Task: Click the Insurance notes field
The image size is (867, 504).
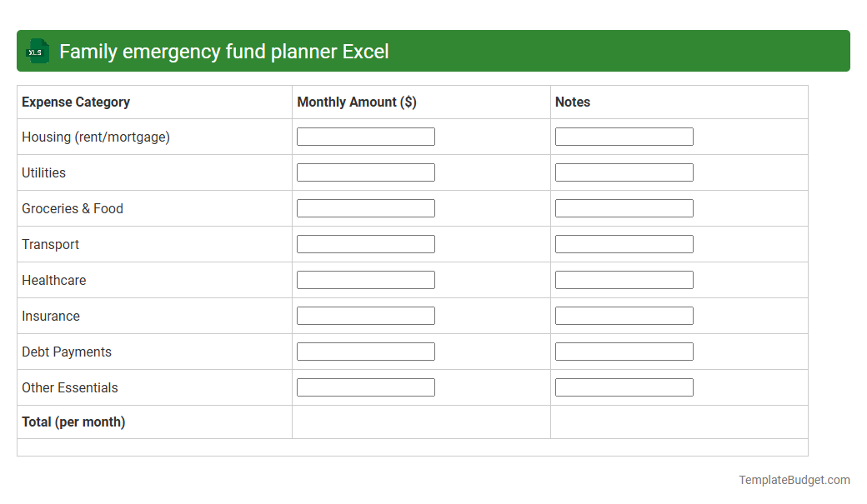Action: 624,315
